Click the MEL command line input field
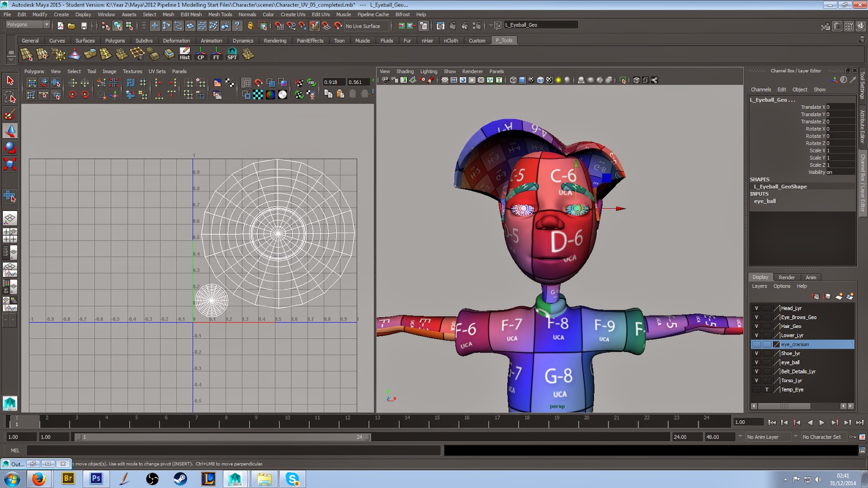This screenshot has width=868, height=488. (x=217, y=450)
